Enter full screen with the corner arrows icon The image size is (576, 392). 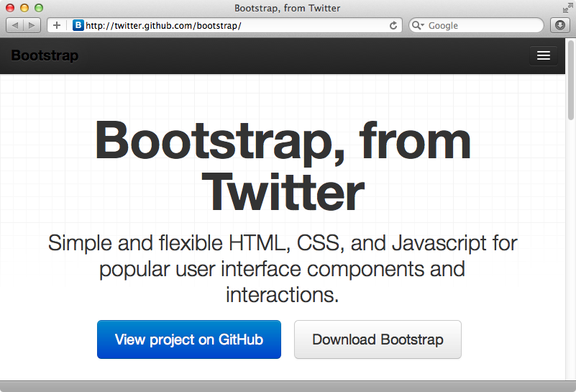coord(567,8)
